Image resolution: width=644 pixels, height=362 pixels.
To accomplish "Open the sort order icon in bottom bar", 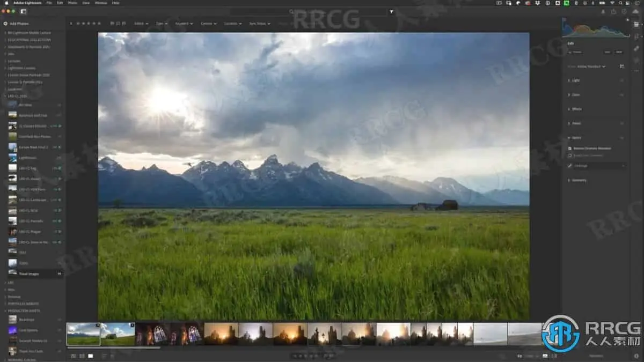I will (x=104, y=356).
